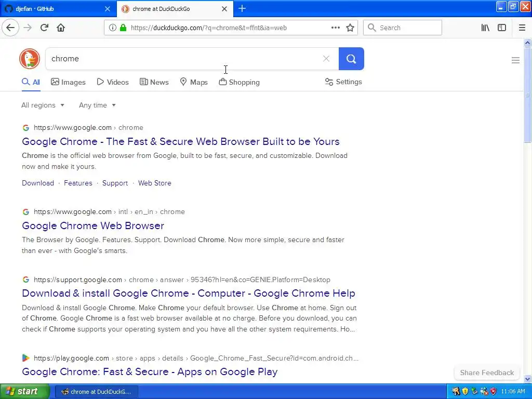Clear the chrome search query

326,59
